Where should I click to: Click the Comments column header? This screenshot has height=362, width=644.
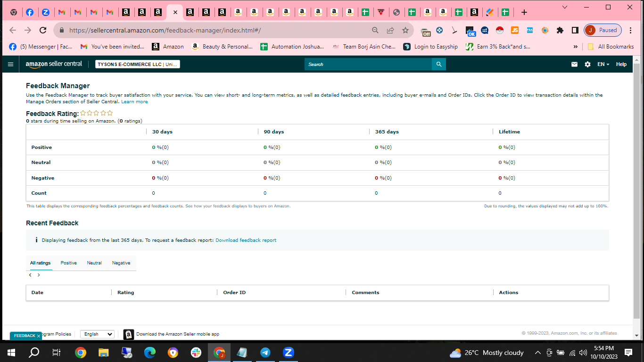pos(365,293)
